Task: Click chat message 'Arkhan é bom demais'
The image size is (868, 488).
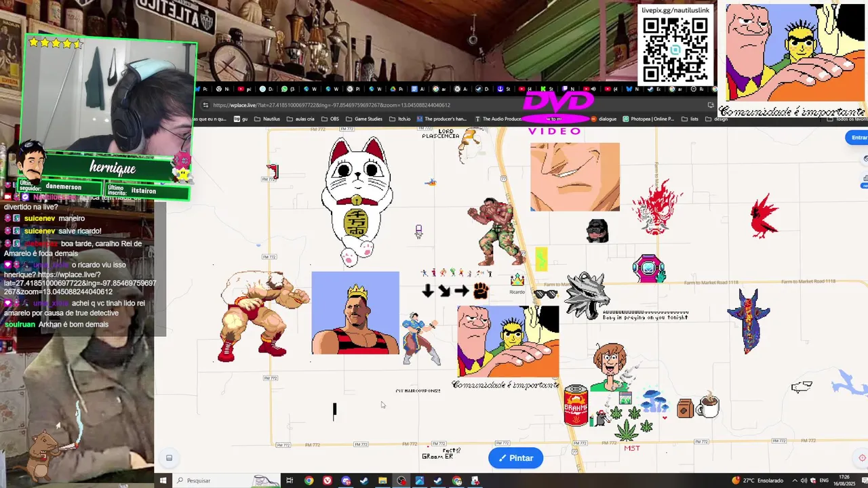Action: (x=56, y=325)
